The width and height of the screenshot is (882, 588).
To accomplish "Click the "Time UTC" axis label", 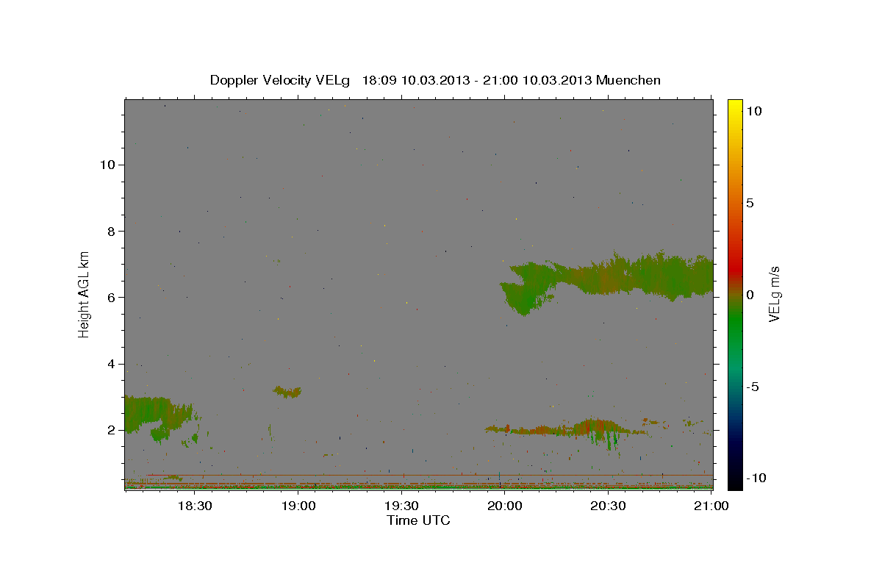I will point(418,520).
